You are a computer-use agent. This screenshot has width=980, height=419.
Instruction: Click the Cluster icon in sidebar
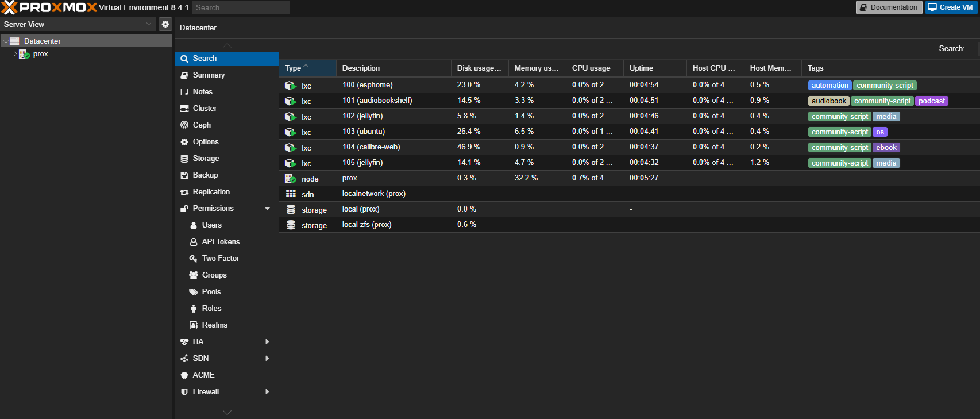pos(184,108)
